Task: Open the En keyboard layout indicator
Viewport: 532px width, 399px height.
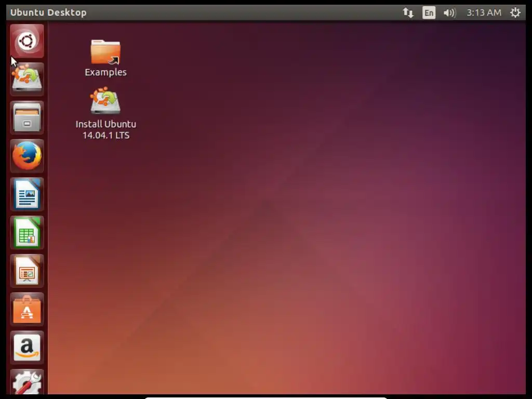Action: [x=429, y=13]
